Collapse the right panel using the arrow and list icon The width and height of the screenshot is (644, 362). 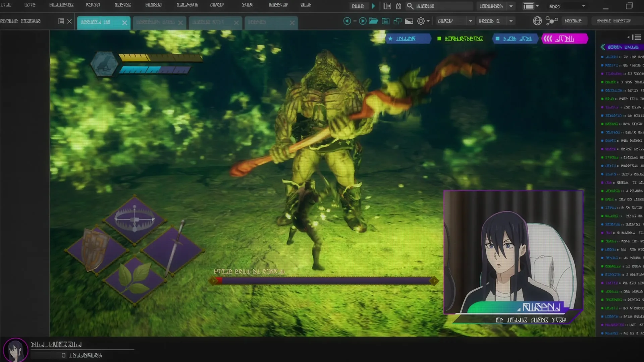[x=634, y=37]
